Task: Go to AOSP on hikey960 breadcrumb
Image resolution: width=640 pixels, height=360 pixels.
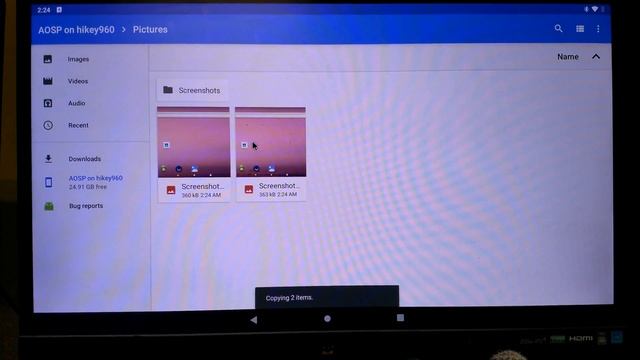Action: tap(76, 30)
